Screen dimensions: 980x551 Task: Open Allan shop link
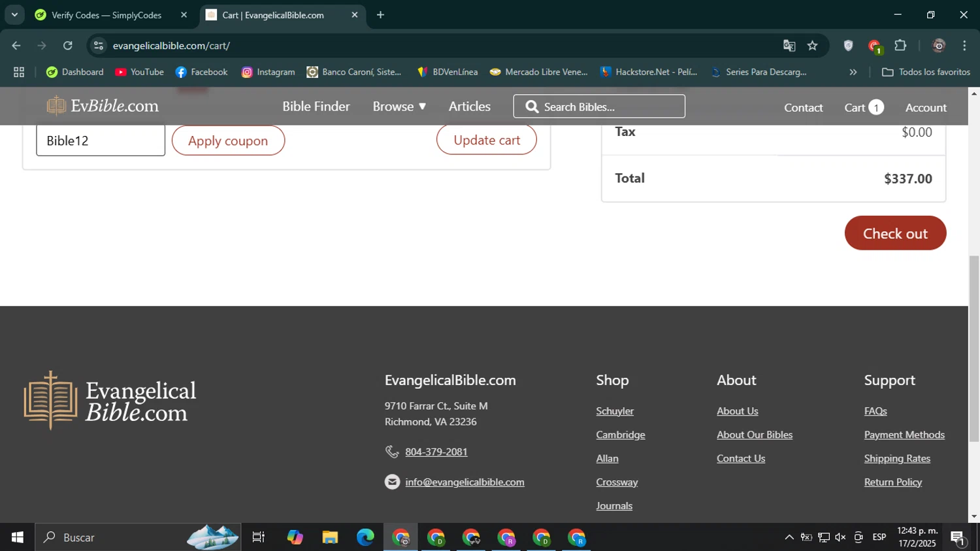click(607, 458)
